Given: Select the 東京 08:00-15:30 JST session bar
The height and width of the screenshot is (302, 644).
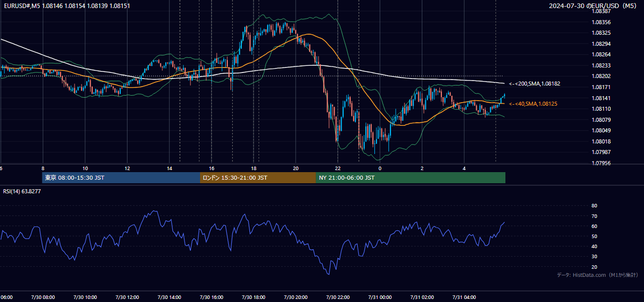Looking at the screenshot, I should tap(121, 178).
